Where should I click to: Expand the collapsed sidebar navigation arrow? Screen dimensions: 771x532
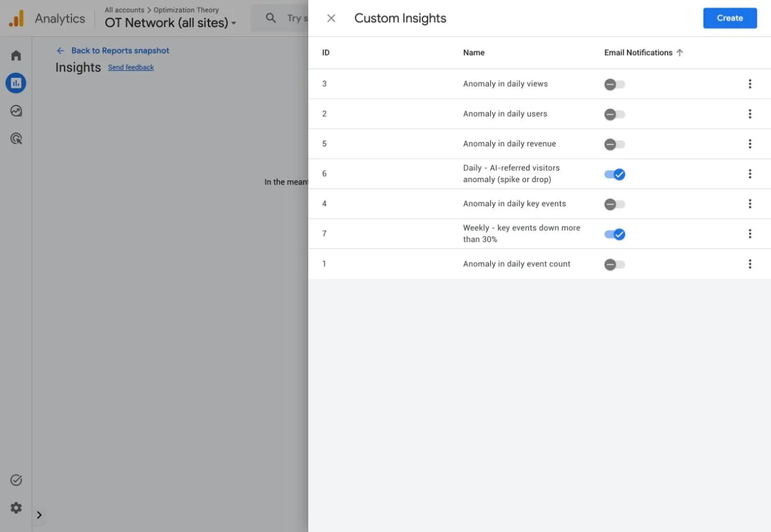tap(39, 515)
